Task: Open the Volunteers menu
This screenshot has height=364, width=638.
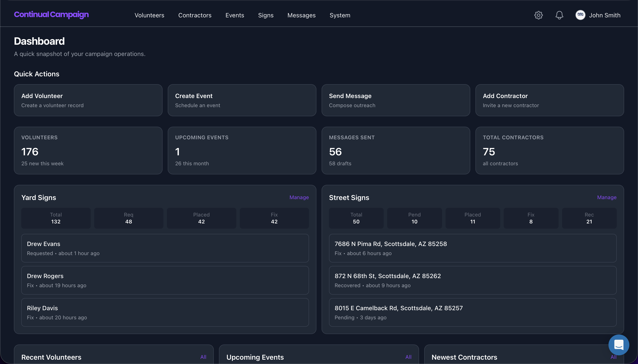Action: [149, 15]
